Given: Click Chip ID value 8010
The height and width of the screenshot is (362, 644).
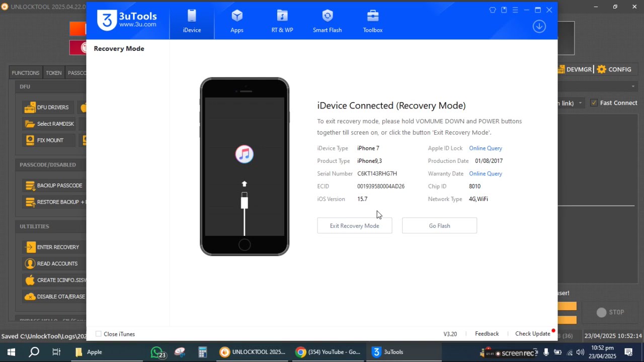Looking at the screenshot, I should (474, 186).
